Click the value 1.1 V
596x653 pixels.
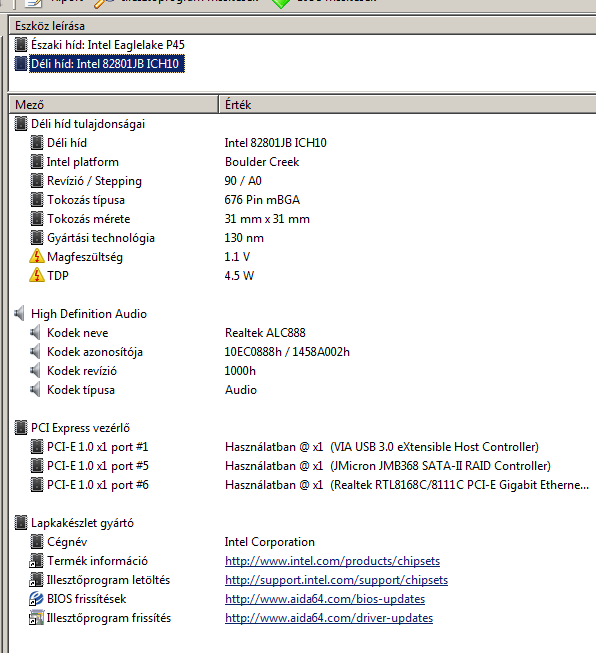[237, 257]
